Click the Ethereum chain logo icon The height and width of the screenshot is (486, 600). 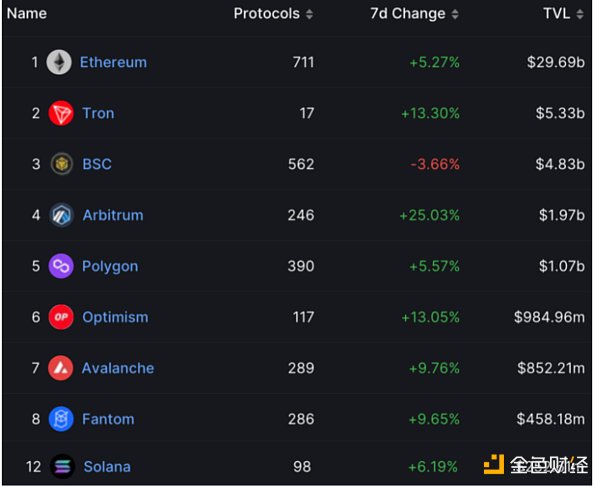pos(59,62)
